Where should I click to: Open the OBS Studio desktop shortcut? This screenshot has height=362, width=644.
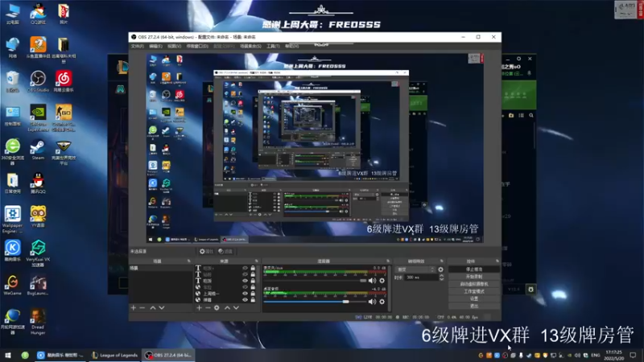[38, 81]
